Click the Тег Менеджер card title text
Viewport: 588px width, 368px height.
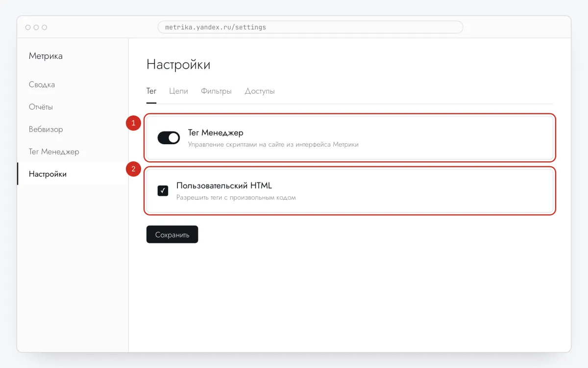[x=216, y=132]
